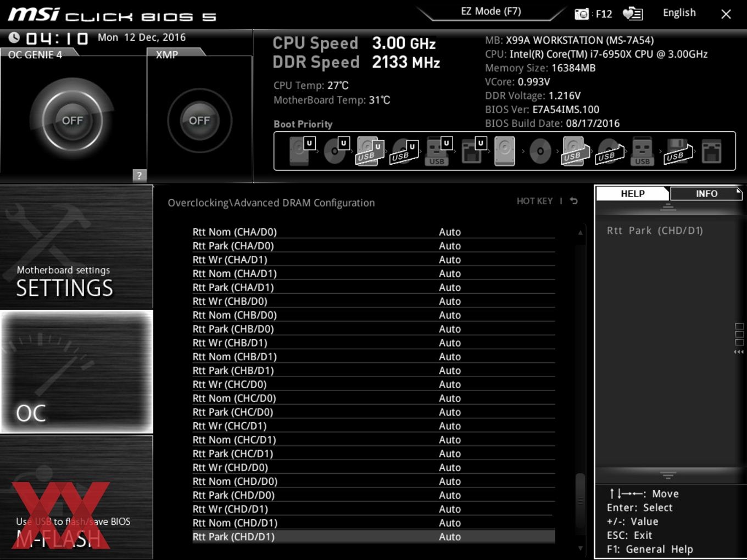Change the language via English button
The height and width of the screenshot is (560, 747).
679,13
